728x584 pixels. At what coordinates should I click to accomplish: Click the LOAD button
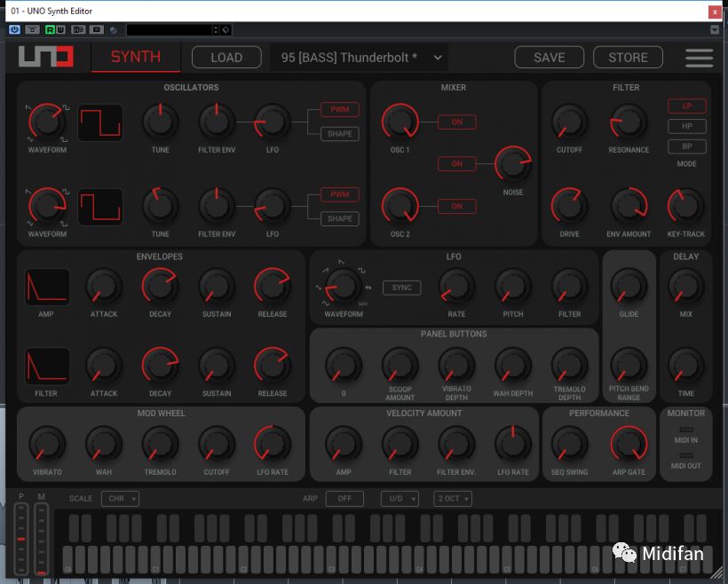tap(226, 58)
